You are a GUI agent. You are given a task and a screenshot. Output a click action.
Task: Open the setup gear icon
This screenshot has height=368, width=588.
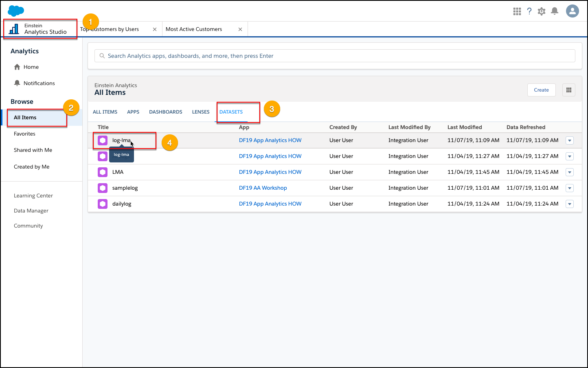click(542, 11)
